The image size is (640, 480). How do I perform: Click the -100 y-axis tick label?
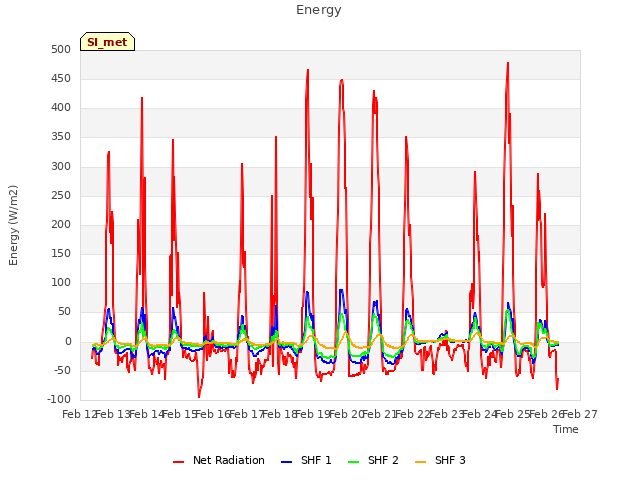coord(59,400)
